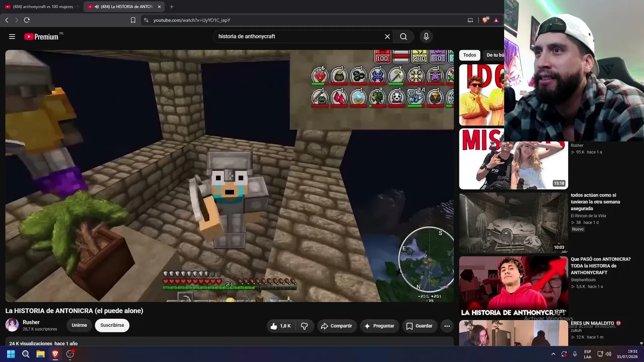Open the Rusher channel avatar
Viewport: 644px width, 362px height.
point(12,325)
